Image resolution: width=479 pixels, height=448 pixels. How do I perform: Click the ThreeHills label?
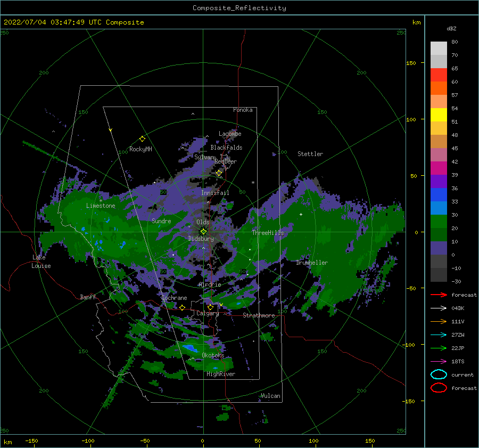268,233
